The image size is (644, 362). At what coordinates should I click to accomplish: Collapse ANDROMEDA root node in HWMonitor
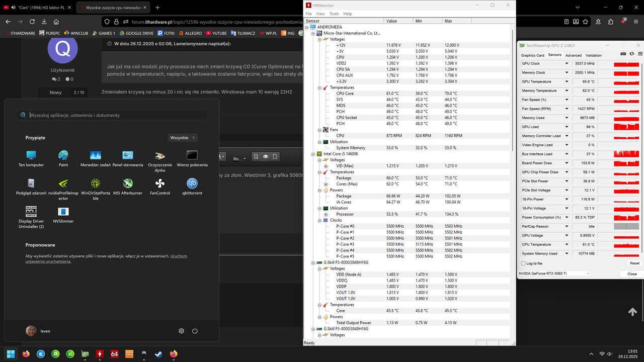pos(307,27)
